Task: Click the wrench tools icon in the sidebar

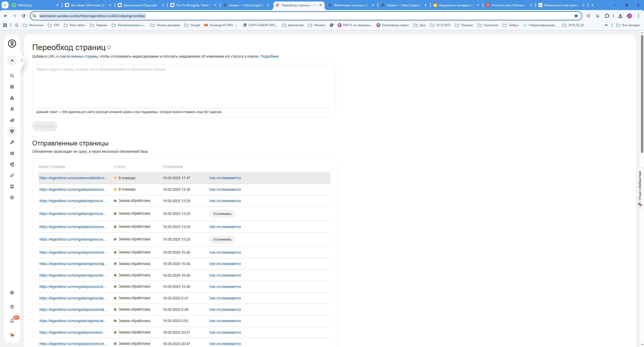Action: click(x=12, y=142)
